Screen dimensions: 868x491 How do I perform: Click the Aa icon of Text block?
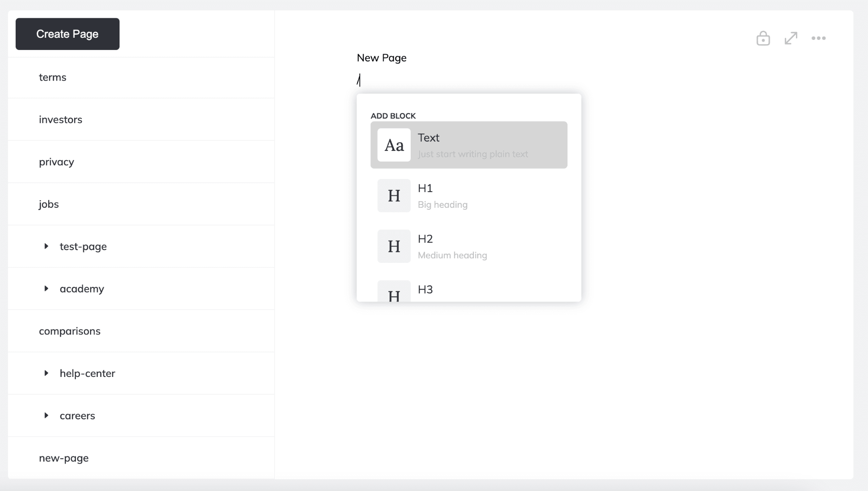click(x=394, y=145)
